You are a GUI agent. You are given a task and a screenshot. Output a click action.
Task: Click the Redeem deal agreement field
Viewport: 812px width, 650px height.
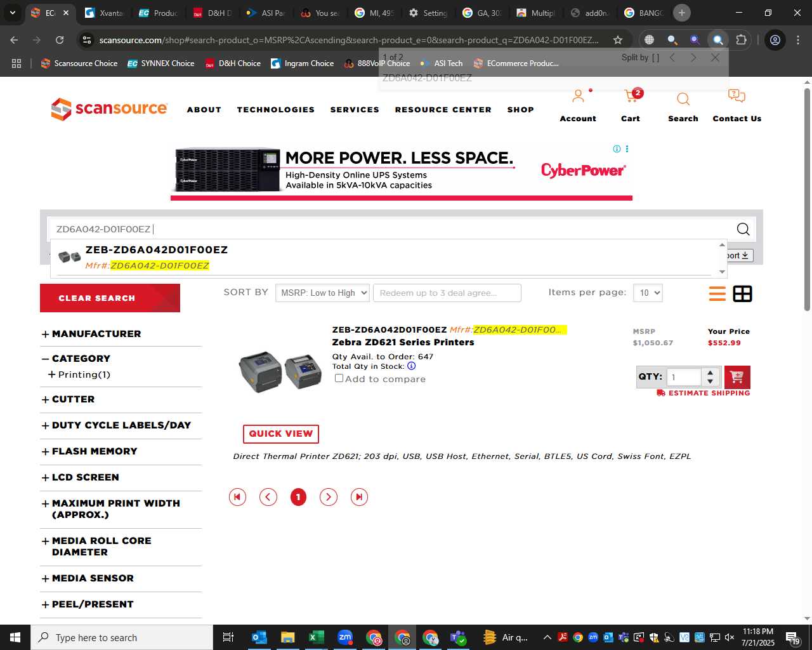[x=447, y=293]
